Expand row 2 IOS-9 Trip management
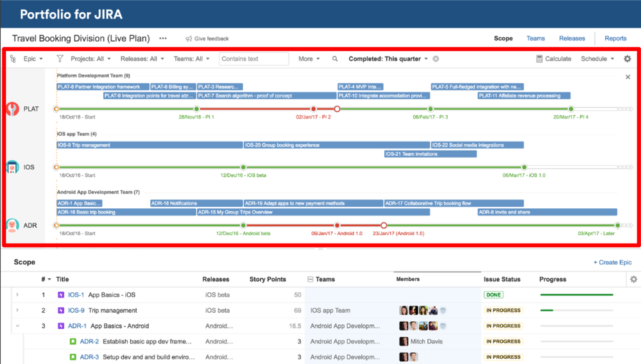Image resolution: width=641 pixels, height=364 pixels. coord(17,310)
